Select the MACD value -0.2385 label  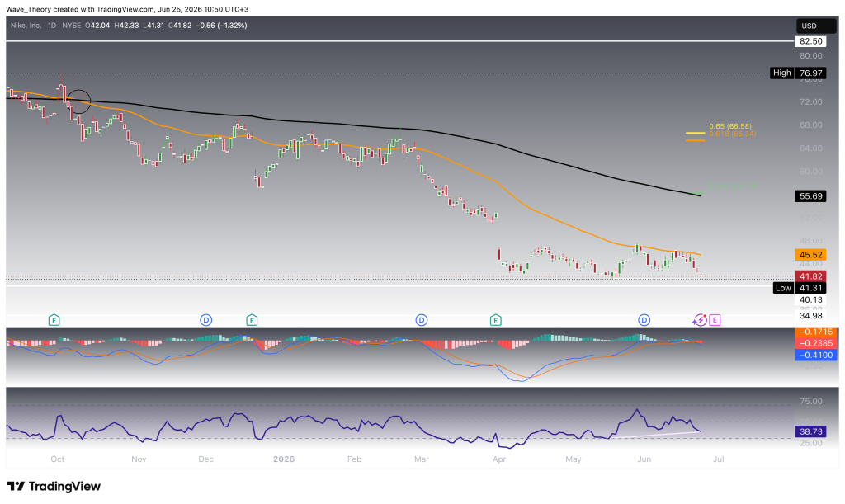coord(816,343)
